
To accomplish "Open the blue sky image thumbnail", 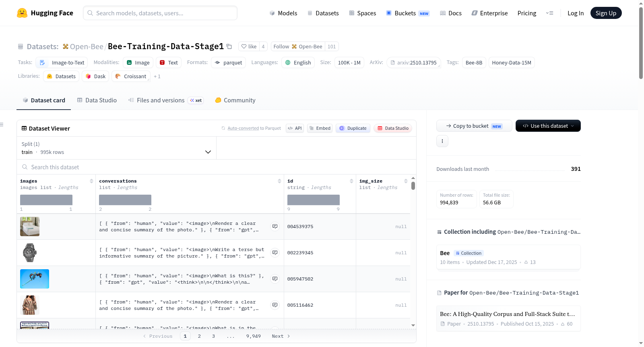I will [35, 279].
